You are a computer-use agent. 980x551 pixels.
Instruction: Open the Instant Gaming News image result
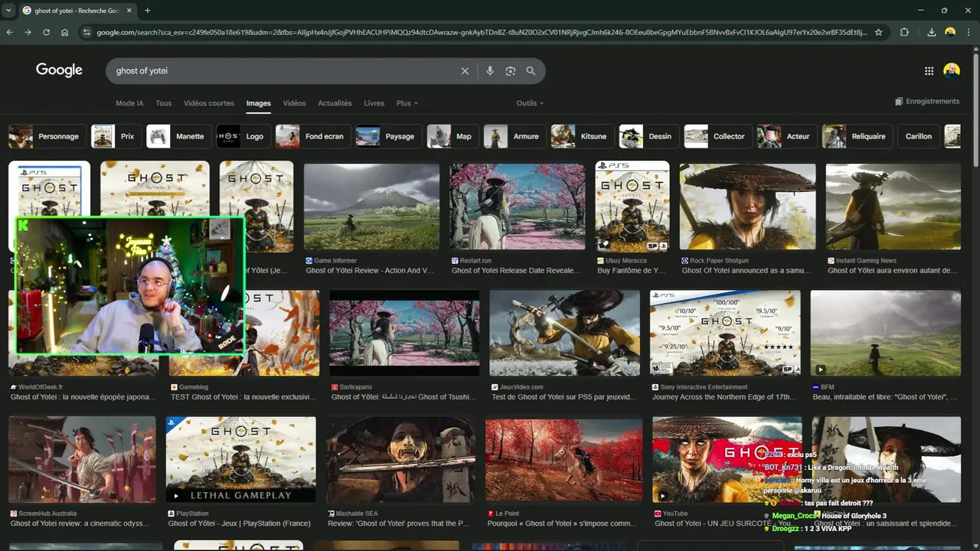coord(893,207)
